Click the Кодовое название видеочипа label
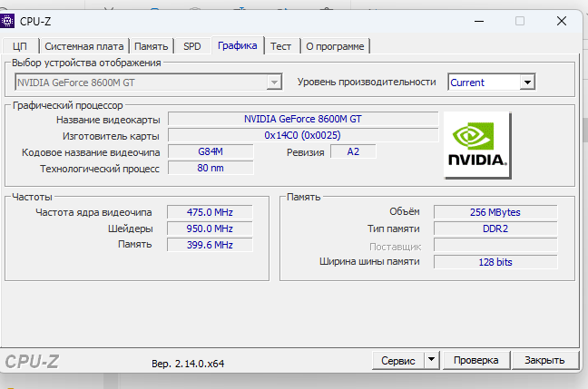Screen dimensions: 588x389 (91, 152)
